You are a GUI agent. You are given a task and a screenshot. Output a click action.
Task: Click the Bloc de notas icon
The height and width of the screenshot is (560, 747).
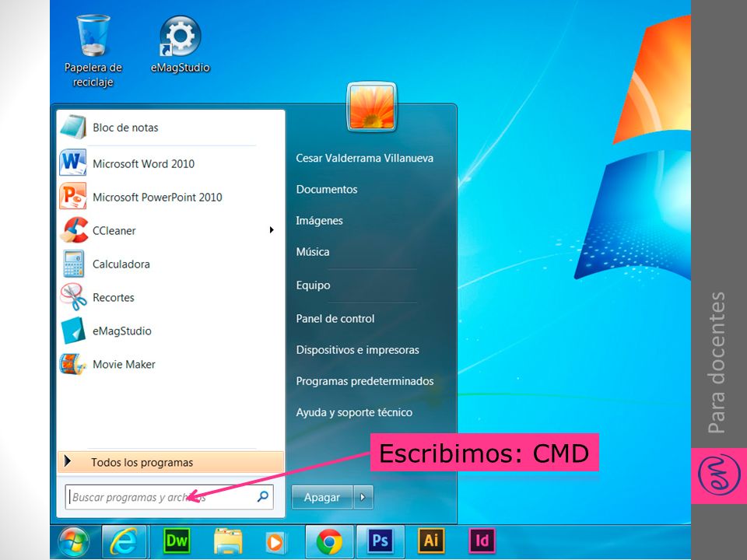(x=73, y=127)
